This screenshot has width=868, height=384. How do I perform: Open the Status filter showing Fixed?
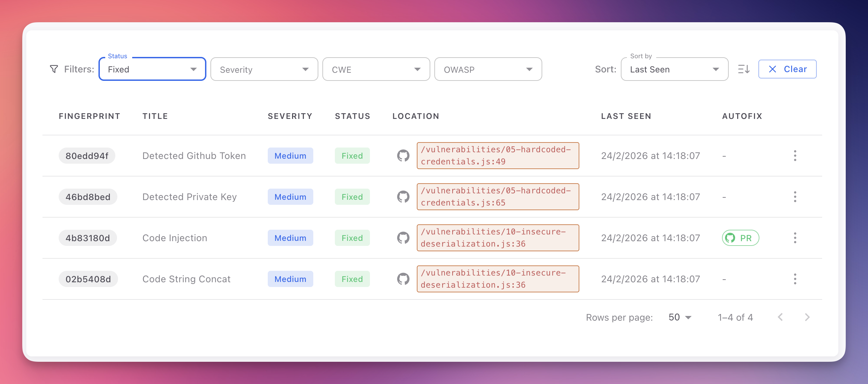pyautogui.click(x=152, y=69)
